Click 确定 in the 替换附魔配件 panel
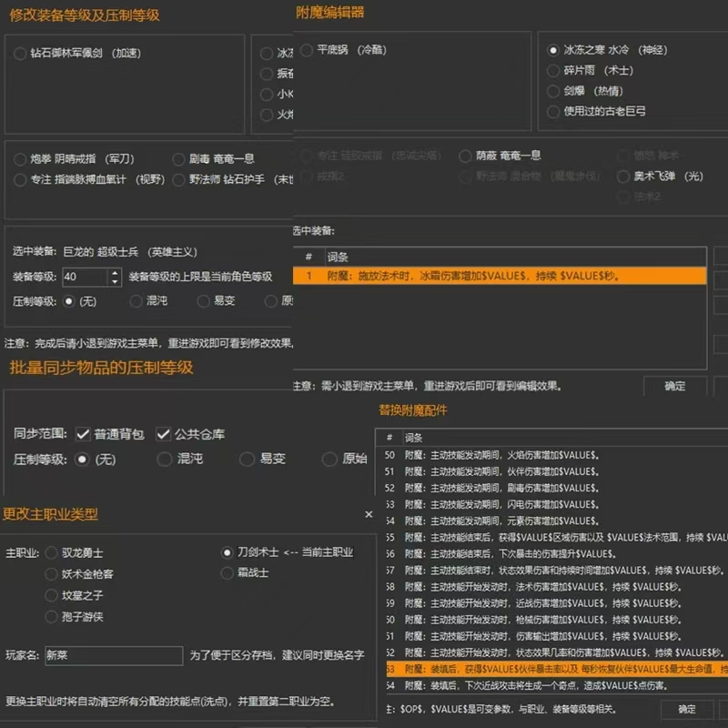 687,710
